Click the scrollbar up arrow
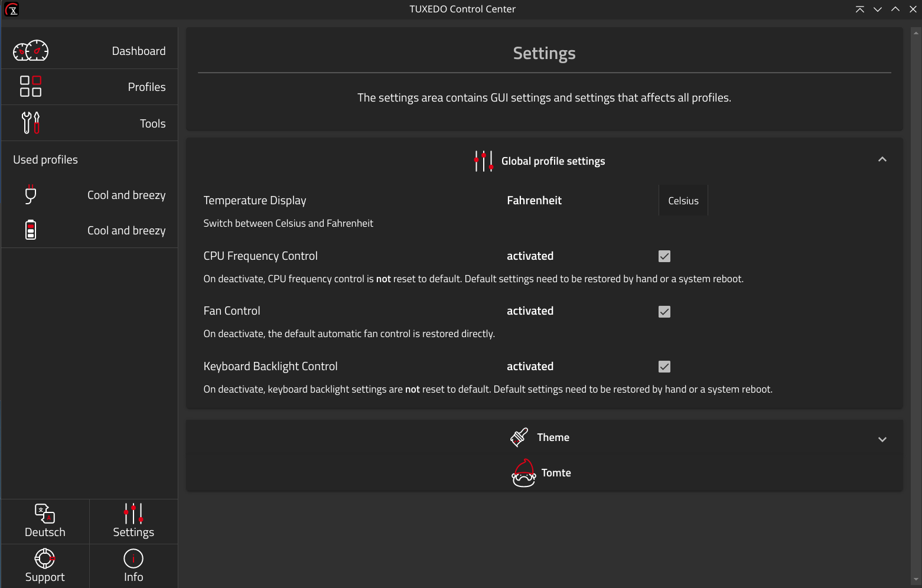Viewport: 922px width, 588px height. click(x=916, y=33)
